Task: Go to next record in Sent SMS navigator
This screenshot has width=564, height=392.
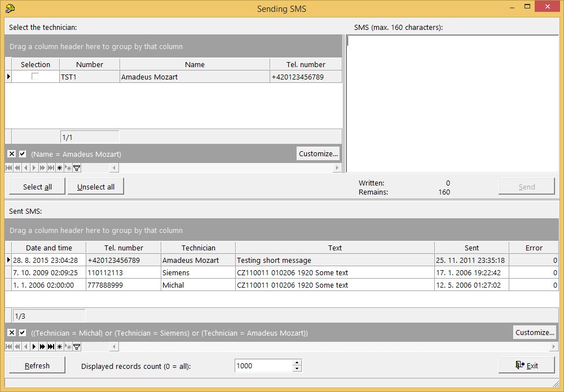Action: click(x=34, y=347)
